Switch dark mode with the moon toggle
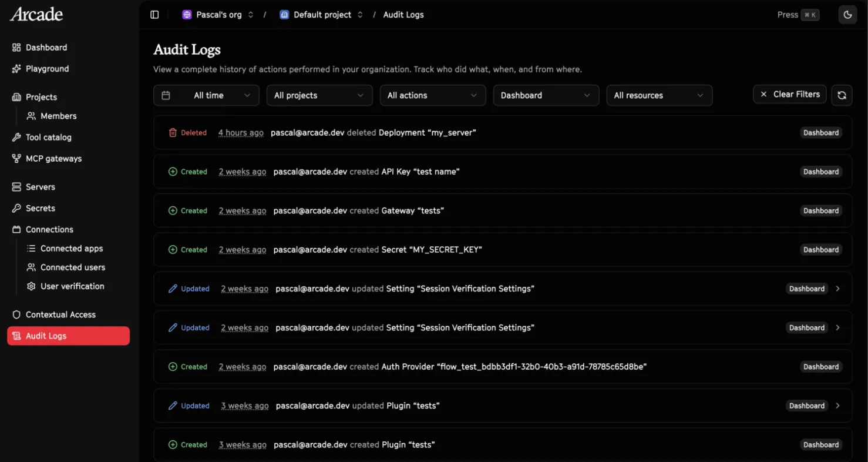Screen dimensions: 868x462 (847, 14)
